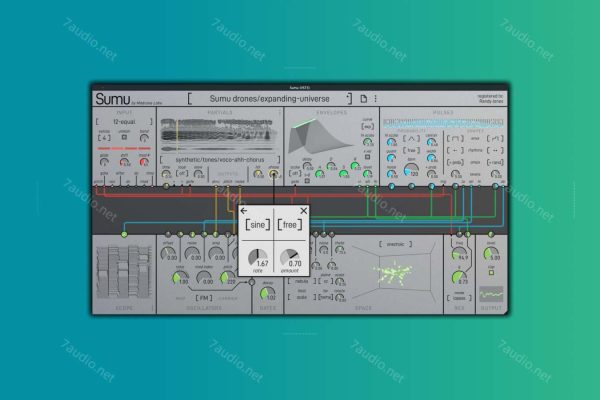Open the sine waveform selector in popup
Screen dimensions: 600x400
coord(257,225)
